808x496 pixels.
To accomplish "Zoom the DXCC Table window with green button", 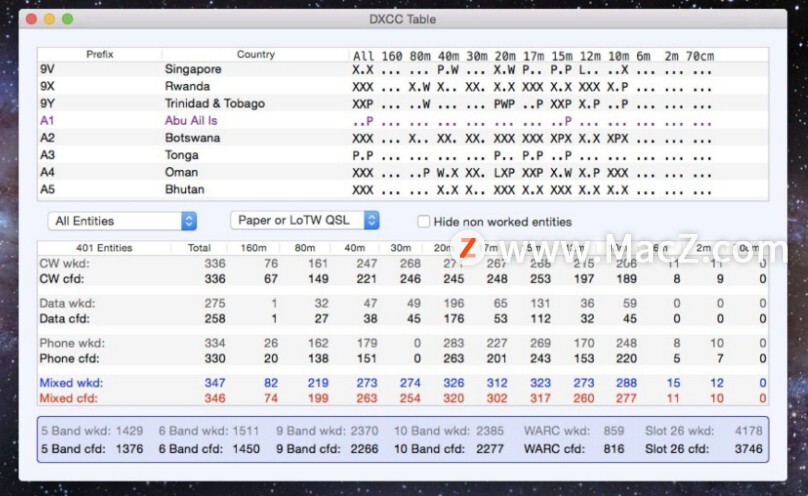I will coord(68,19).
